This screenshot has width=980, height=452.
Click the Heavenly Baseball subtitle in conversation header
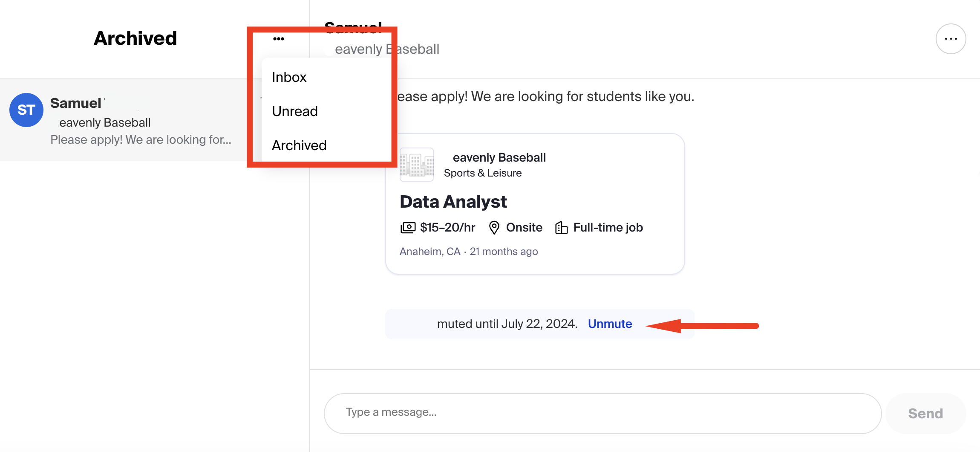click(387, 49)
